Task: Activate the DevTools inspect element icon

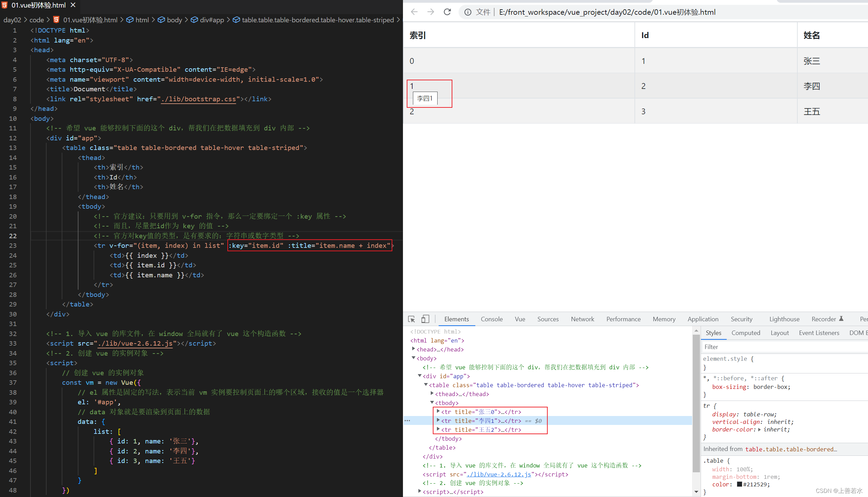Action: (412, 319)
